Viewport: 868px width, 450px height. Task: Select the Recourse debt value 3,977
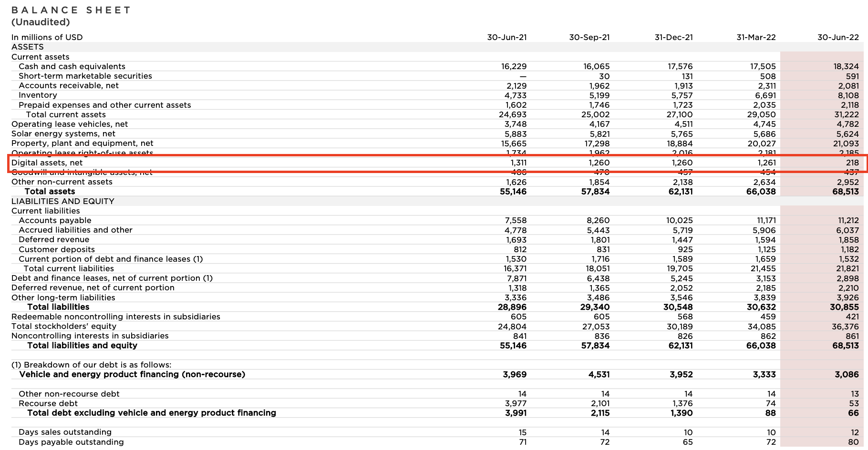pos(516,403)
